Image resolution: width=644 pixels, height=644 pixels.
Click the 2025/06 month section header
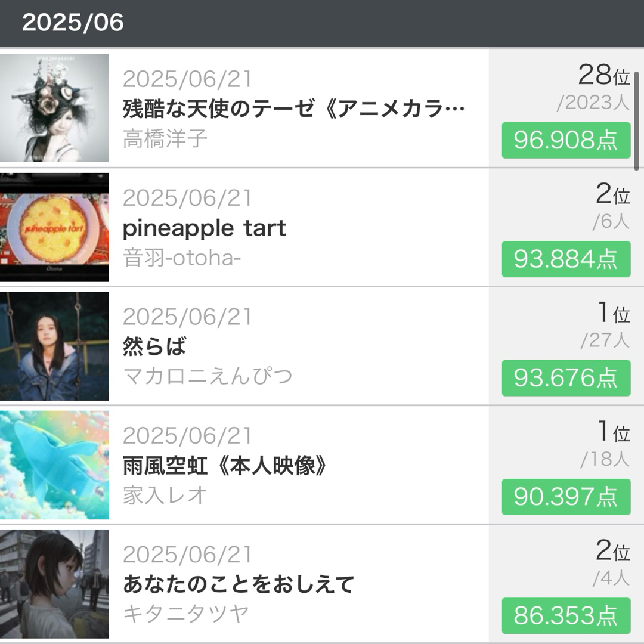point(73,23)
